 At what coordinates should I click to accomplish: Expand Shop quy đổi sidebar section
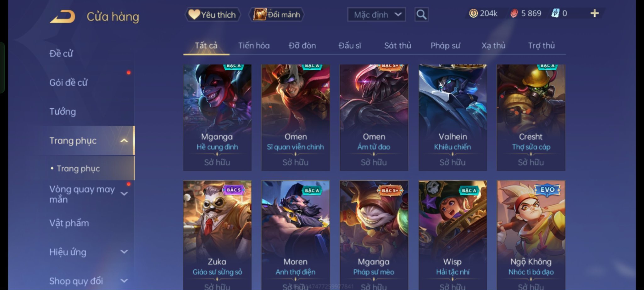124,281
